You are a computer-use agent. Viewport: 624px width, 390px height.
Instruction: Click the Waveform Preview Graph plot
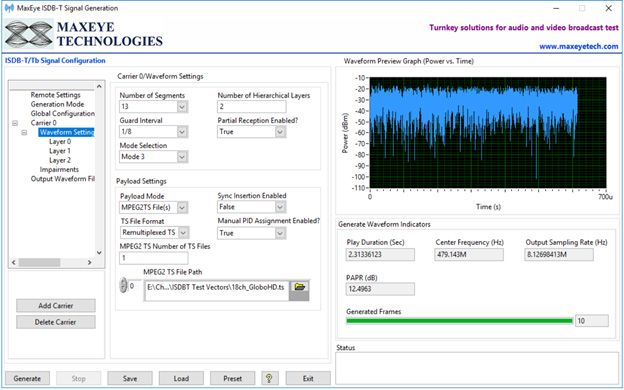tap(488, 133)
